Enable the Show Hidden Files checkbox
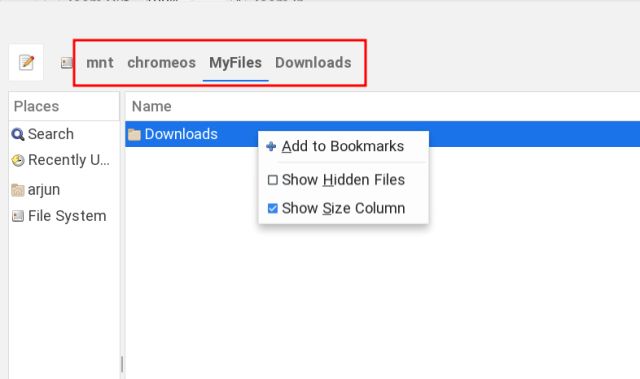The height and width of the screenshot is (379, 640). pos(273,180)
